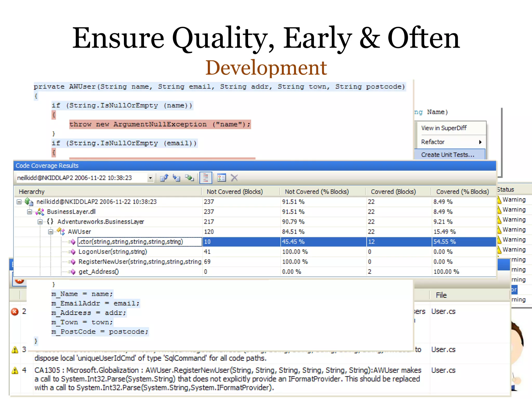The image size is (532, 399).
Task: Click User.cs in error row 2
Action: (443, 311)
